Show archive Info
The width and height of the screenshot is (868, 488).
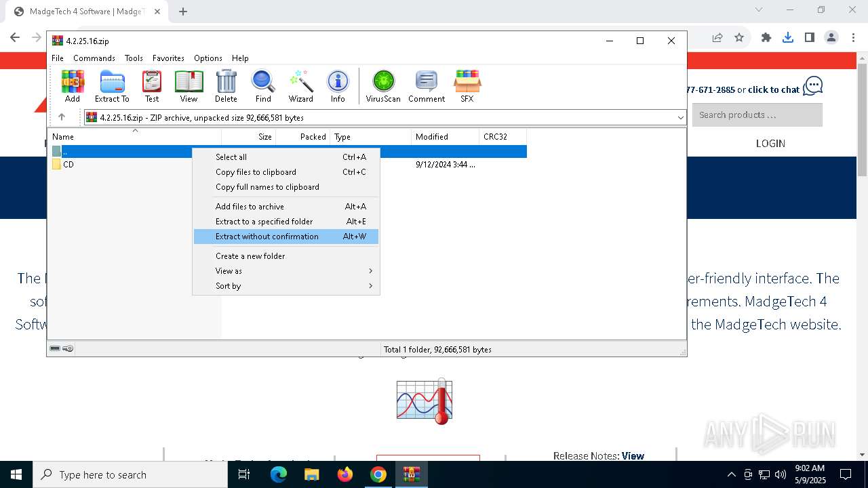pos(338,86)
